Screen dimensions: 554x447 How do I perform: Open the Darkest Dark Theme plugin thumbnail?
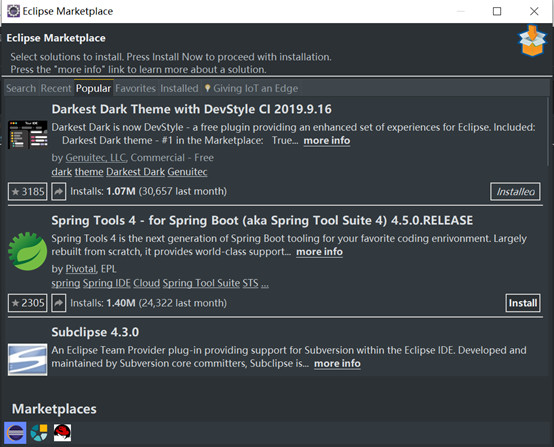coord(28,135)
